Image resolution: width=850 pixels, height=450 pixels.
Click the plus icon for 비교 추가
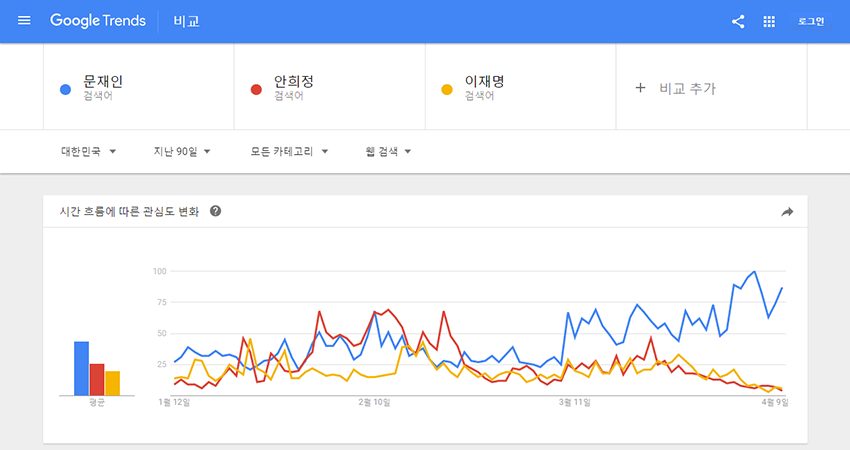point(641,88)
